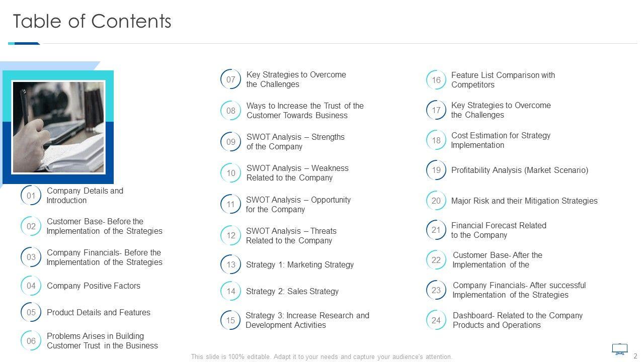Click the circled number 20 icon
The width and height of the screenshot is (644, 362).
click(436, 201)
